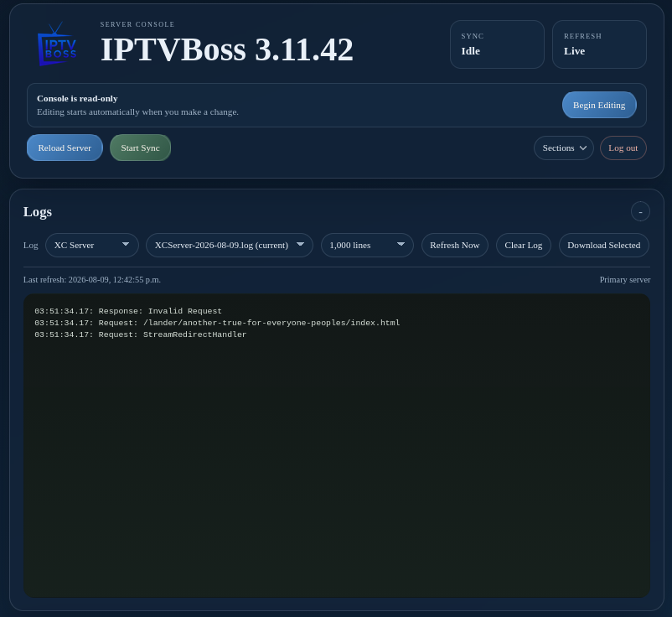Click the IPTV Boss logo icon
672x617 pixels.
pos(57,44)
